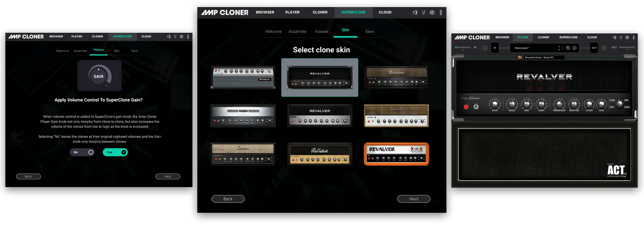Click the CHUG knob on the amp
This screenshot has height=225, width=644.
[589, 104]
